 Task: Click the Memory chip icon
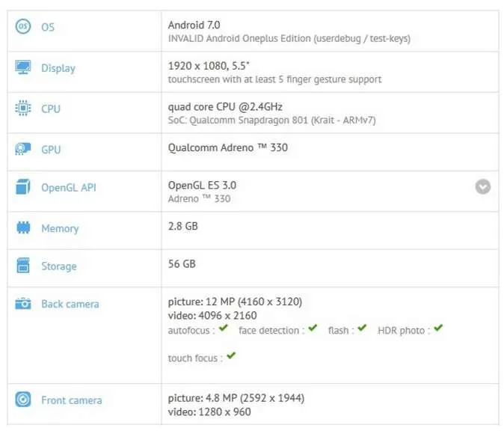(23, 227)
